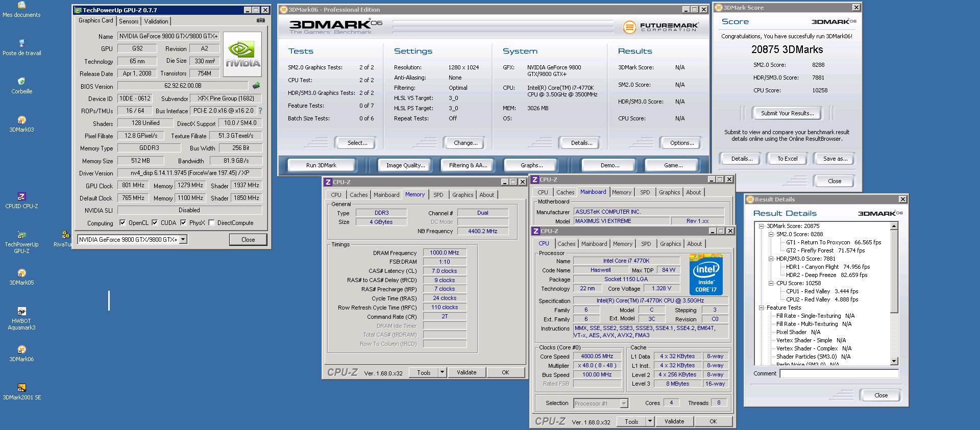Select HDR2 - Deep Freeze result row
The width and height of the screenshot is (980, 430).
pyautogui.click(x=826, y=275)
